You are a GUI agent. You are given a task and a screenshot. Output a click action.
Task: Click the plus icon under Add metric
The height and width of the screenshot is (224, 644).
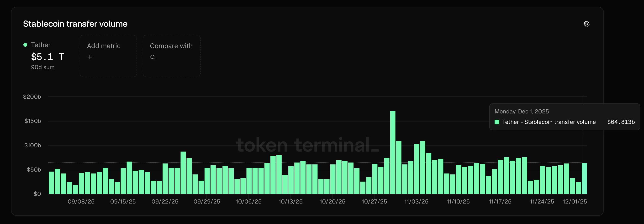[90, 57]
